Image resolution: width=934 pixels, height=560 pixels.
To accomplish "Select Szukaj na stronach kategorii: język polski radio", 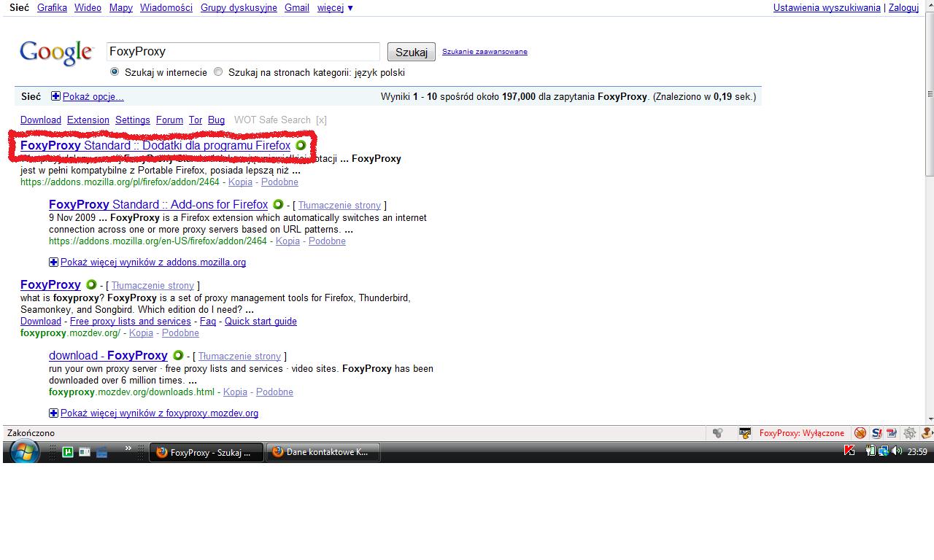I will point(218,72).
